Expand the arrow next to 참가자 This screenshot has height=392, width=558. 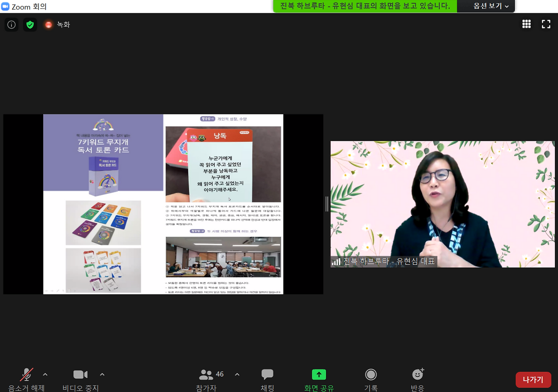[237, 375]
